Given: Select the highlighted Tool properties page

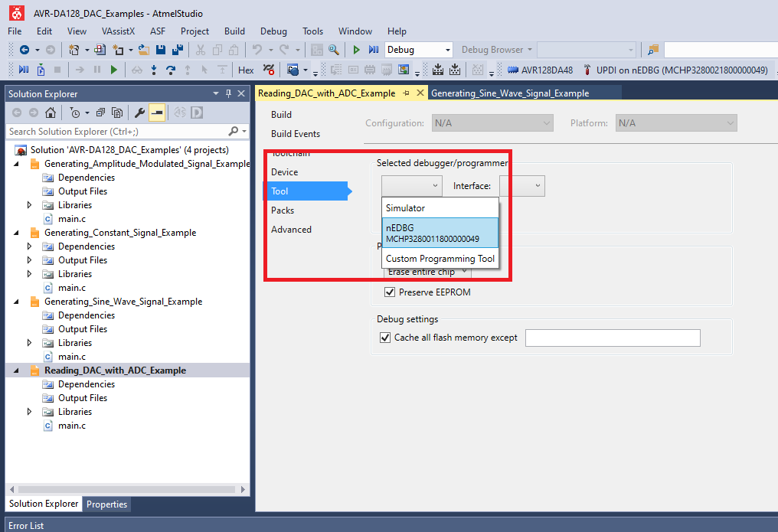Looking at the screenshot, I should pyautogui.click(x=305, y=191).
